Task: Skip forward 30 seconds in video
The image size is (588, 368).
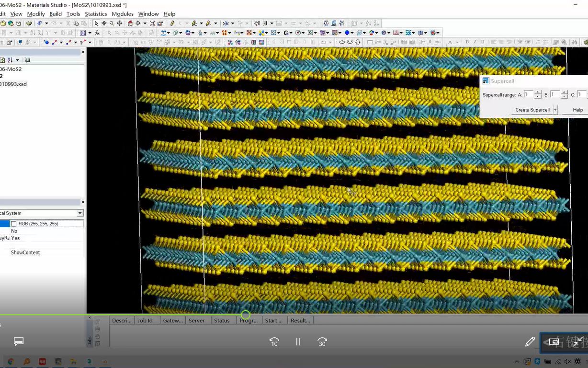Action: point(322,342)
